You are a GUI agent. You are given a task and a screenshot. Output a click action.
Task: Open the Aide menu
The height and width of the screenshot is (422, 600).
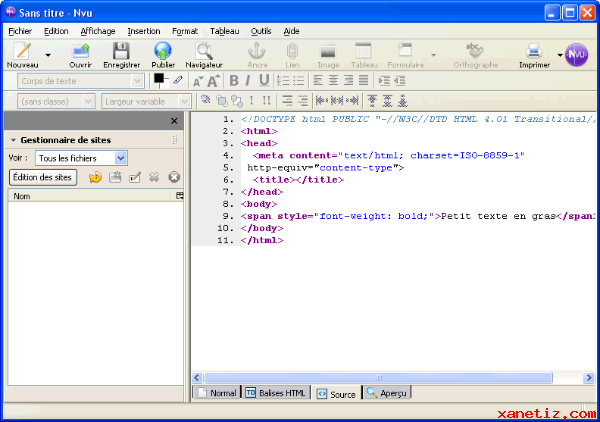291,31
